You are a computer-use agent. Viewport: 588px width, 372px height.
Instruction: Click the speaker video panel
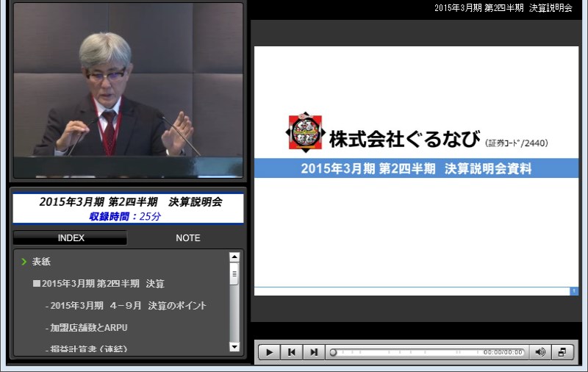pyautogui.click(x=128, y=90)
